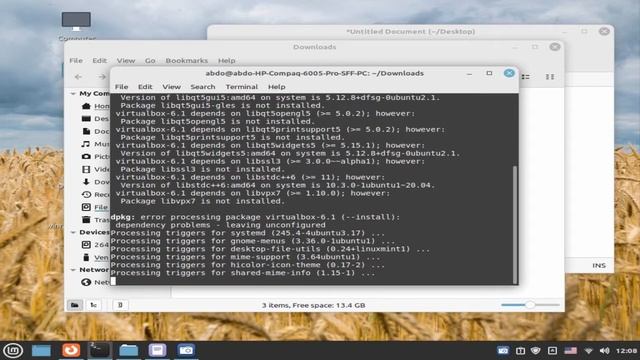Open the Terminal's Search menu
This screenshot has height=360, width=640.
coord(202,87)
